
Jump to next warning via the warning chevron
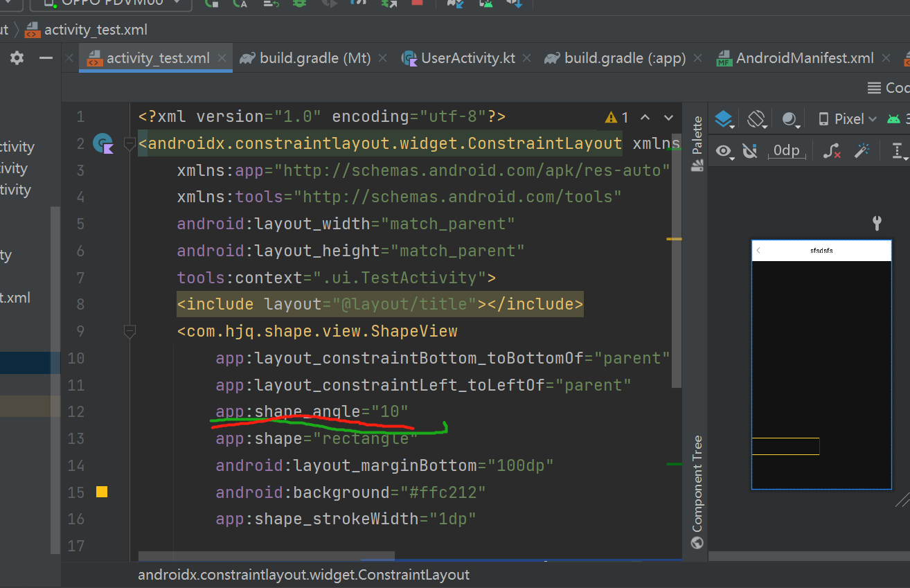point(669,116)
